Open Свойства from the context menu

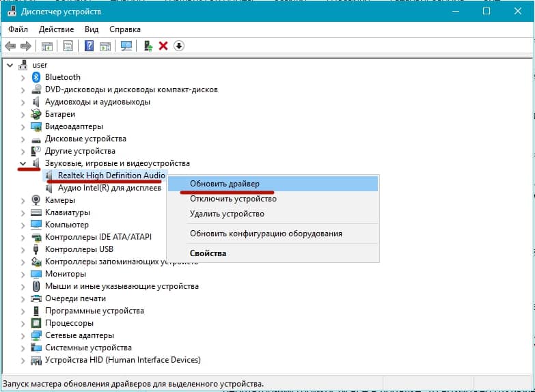pos(273,253)
